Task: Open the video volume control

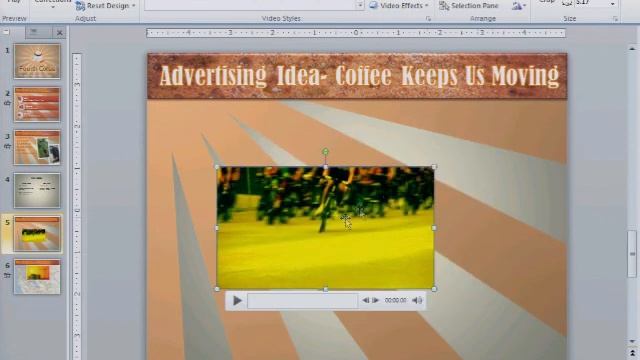Action: click(417, 300)
